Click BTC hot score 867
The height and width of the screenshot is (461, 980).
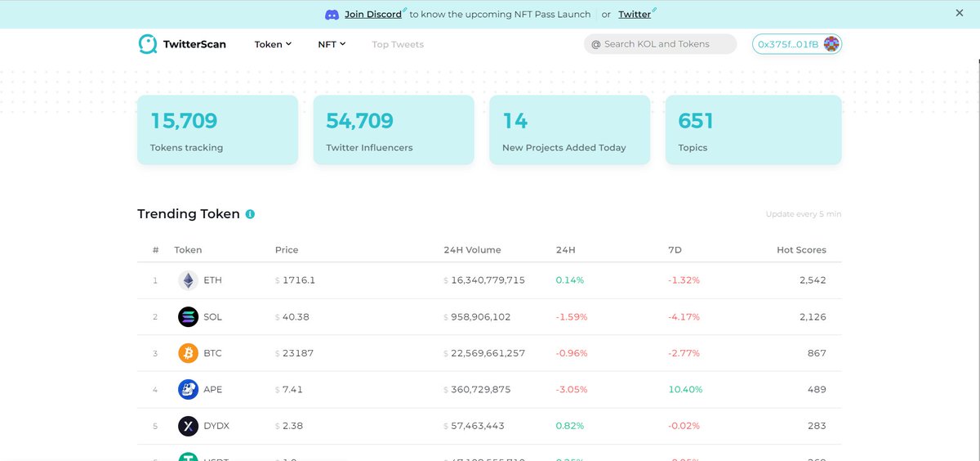click(x=817, y=354)
